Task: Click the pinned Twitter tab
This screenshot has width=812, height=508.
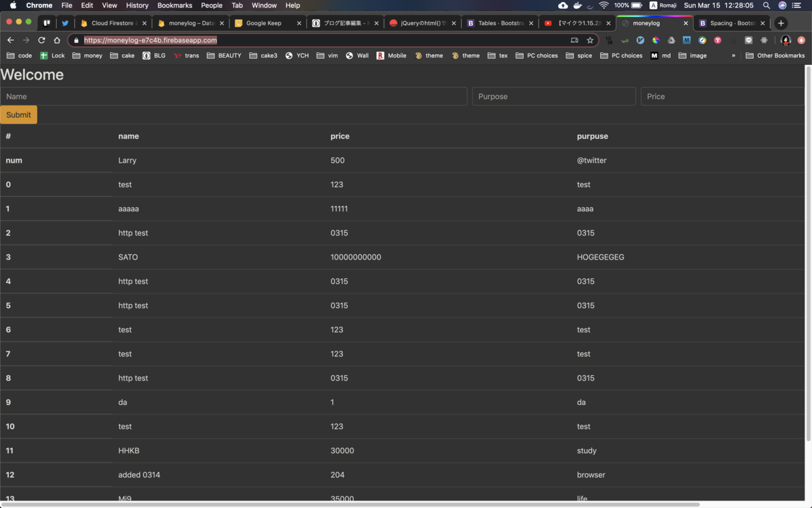Action: [65, 23]
